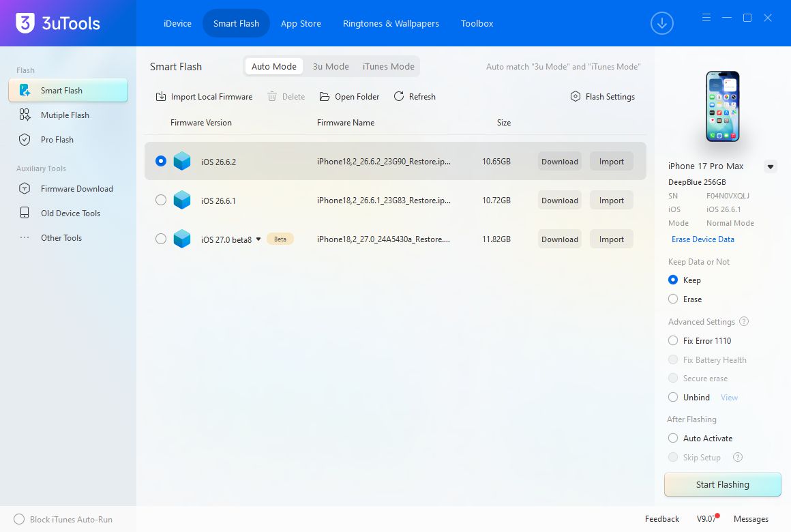Switch to 3u Mode
This screenshot has width=791, height=532.
[331, 66]
